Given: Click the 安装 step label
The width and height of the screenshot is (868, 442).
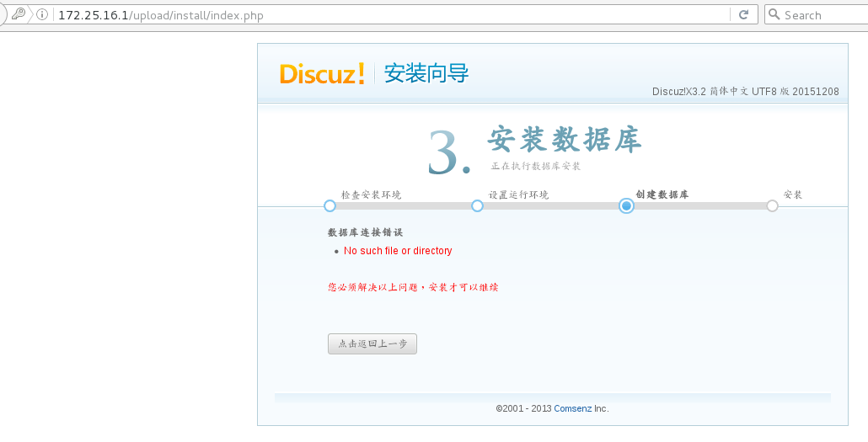Looking at the screenshot, I should 793,194.
